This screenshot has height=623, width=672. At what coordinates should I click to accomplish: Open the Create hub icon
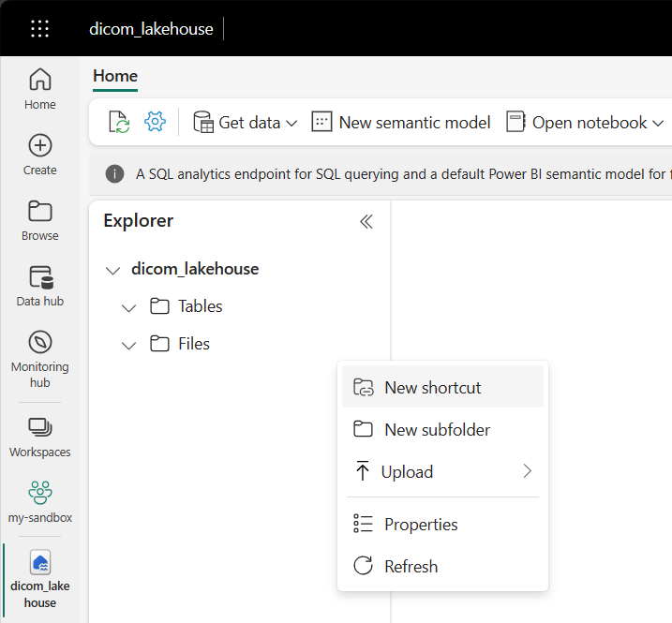pos(40,155)
